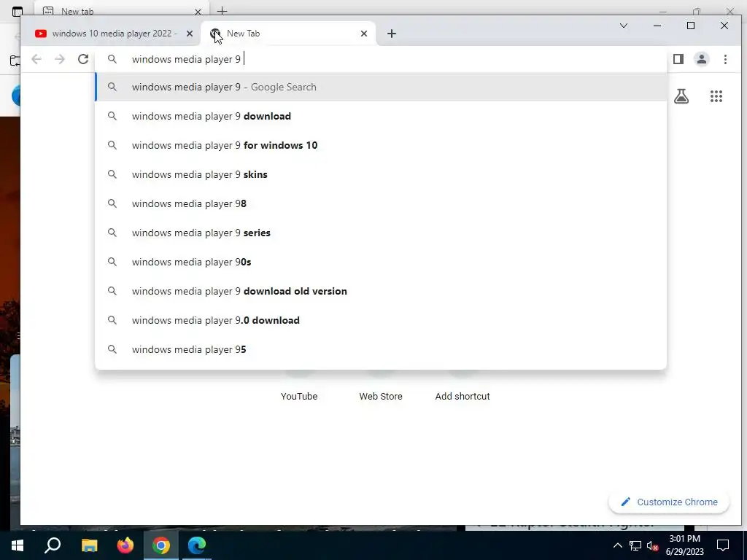Expand the Chrome tab search chevron
The height and width of the screenshot is (560, 747).
(x=623, y=26)
